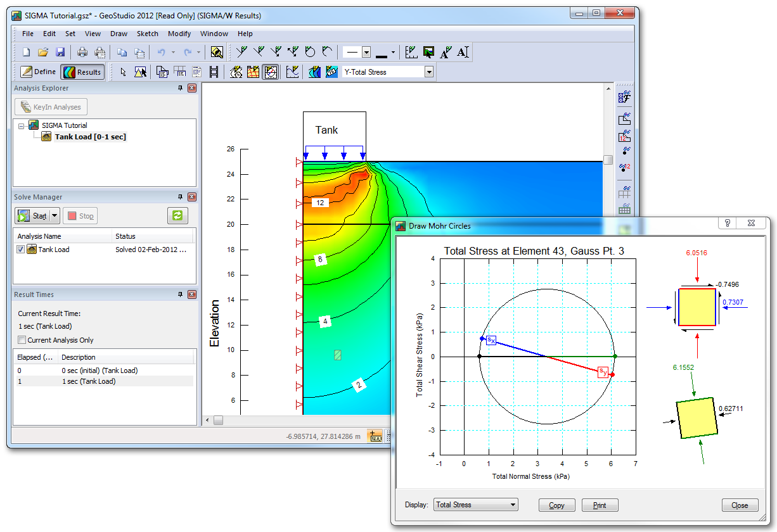Open the Sketch menu

point(147,34)
